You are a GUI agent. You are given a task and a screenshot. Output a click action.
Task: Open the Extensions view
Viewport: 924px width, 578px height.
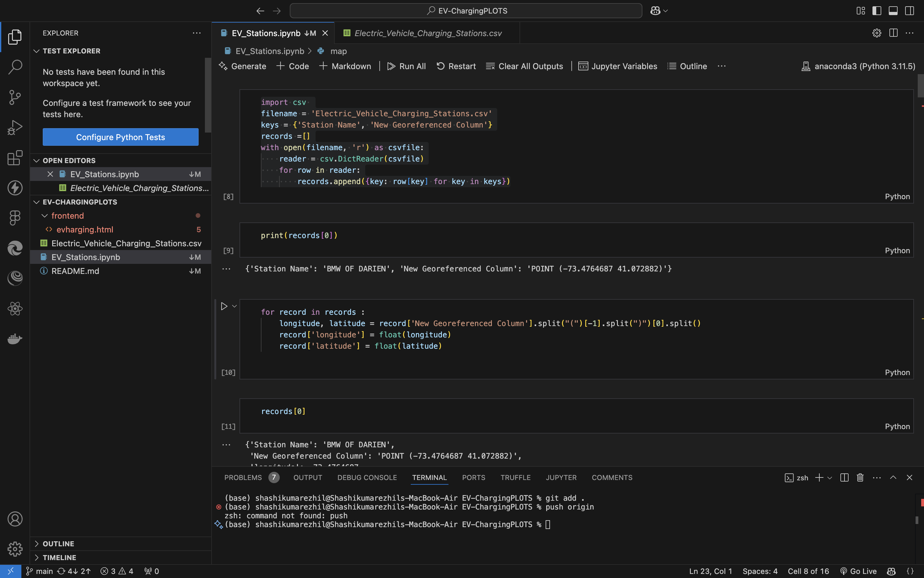15,157
